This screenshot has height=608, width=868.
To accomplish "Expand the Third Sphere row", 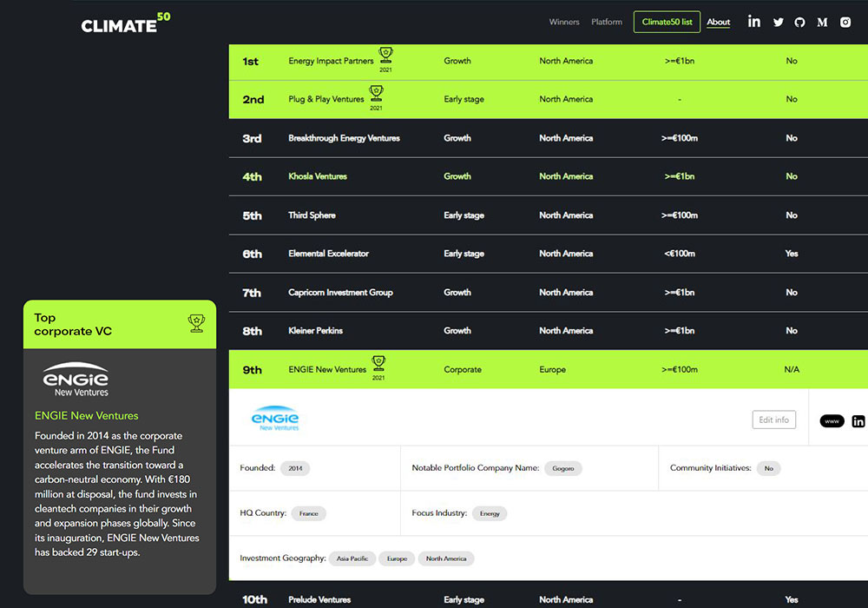I will click(548, 215).
